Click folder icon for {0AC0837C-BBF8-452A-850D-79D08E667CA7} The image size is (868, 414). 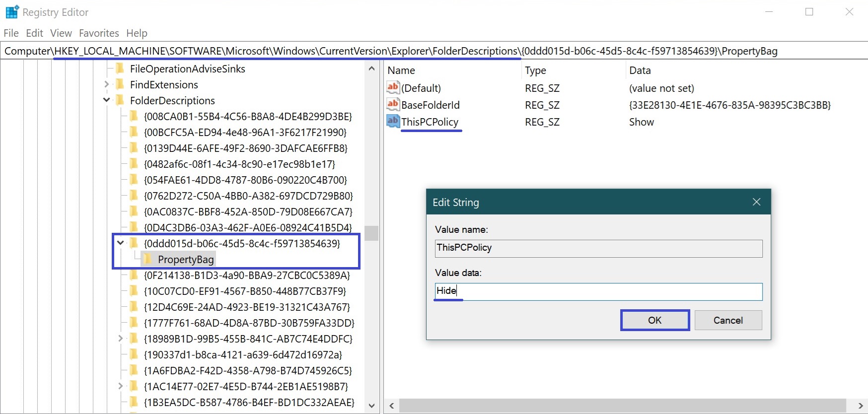point(134,211)
